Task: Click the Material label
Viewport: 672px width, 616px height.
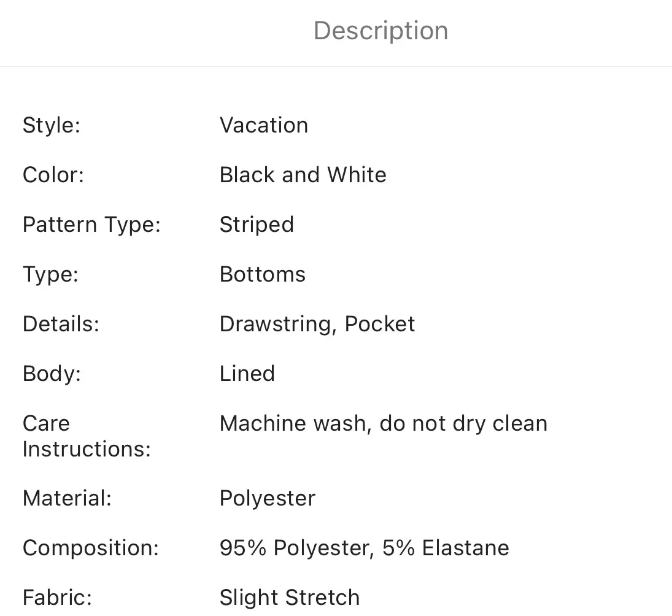Action: pyautogui.click(x=67, y=498)
